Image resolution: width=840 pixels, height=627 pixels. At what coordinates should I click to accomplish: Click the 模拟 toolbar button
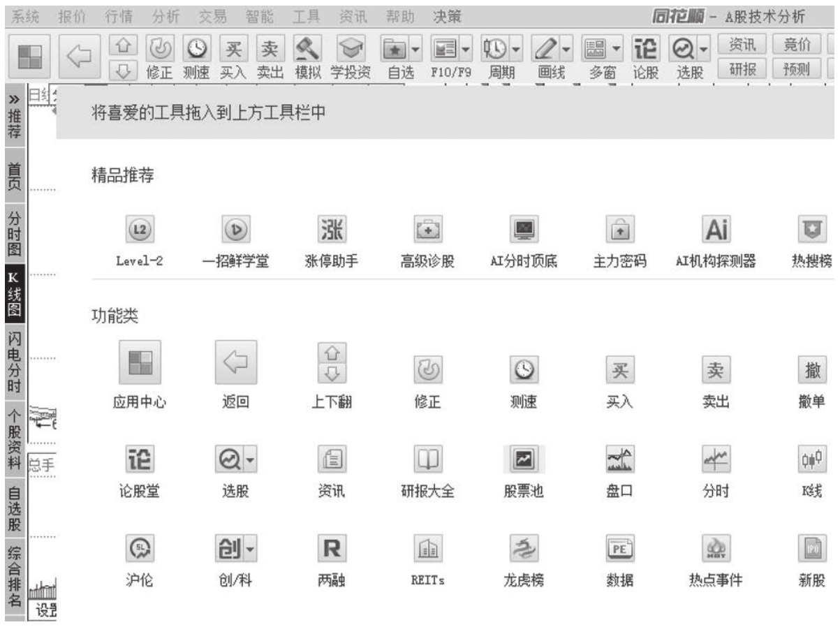[309, 57]
